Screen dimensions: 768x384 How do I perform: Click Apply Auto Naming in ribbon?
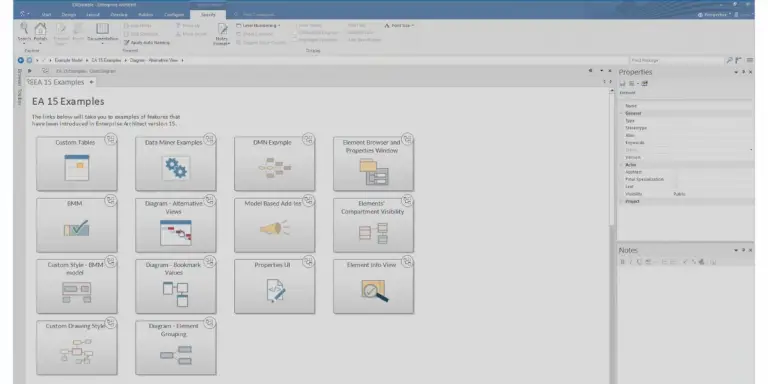click(146, 43)
